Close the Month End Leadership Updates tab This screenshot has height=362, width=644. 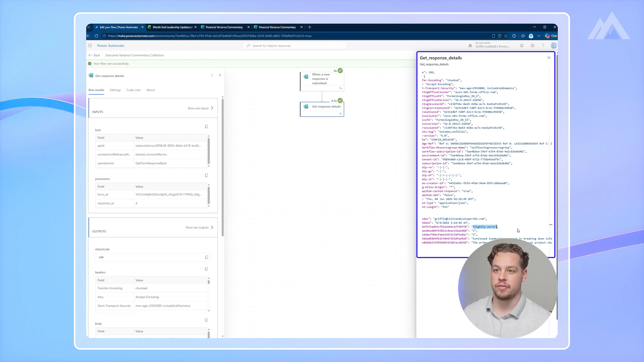[196, 27]
